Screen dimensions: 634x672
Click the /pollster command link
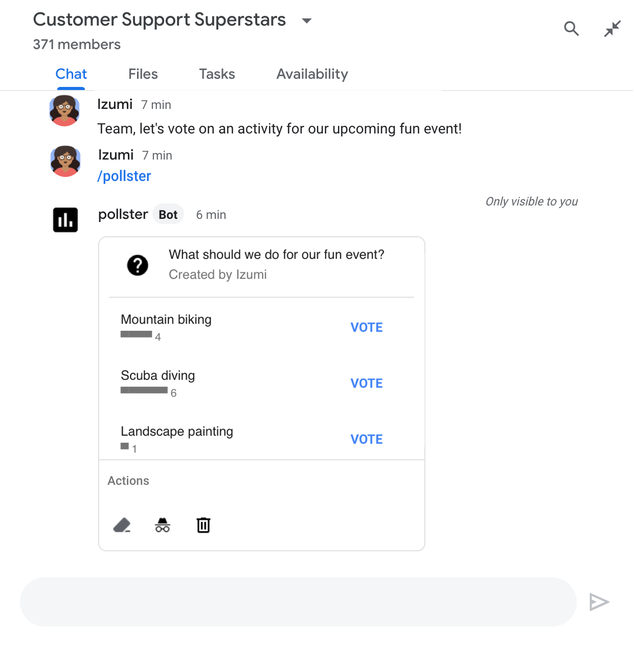124,176
